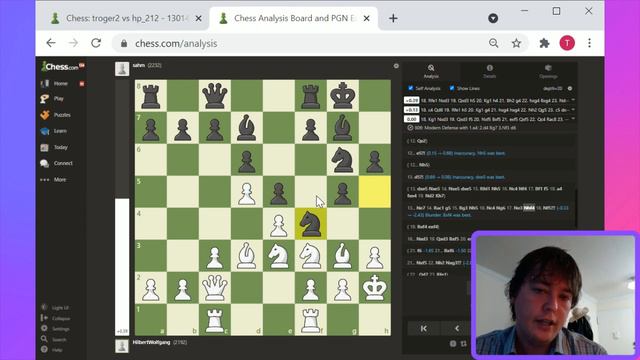The width and height of the screenshot is (640, 360).
Task: Jump to the start of the game
Action: tap(424, 329)
